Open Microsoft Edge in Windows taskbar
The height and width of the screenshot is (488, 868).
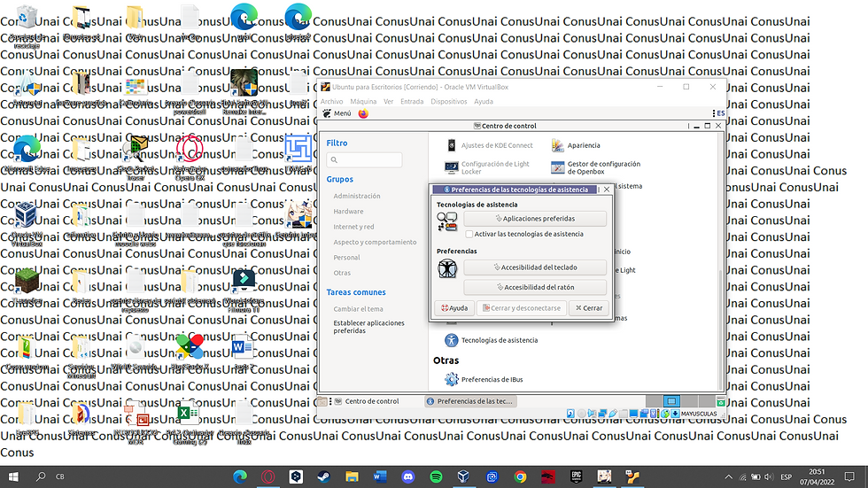240,477
